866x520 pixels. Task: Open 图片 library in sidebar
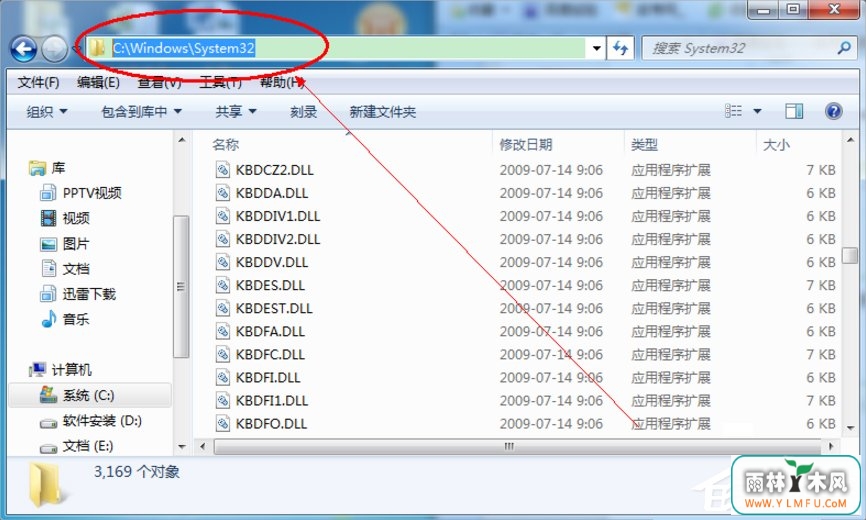(65, 243)
